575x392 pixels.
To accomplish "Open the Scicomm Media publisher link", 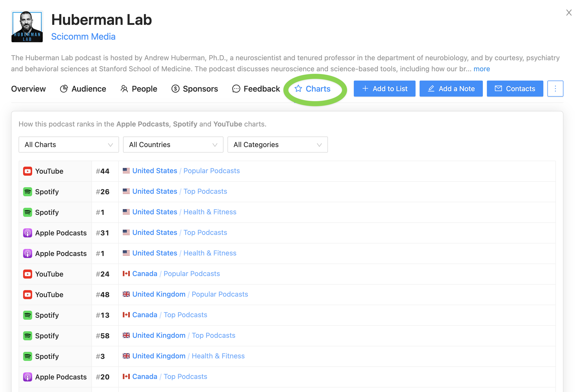I will (83, 37).
